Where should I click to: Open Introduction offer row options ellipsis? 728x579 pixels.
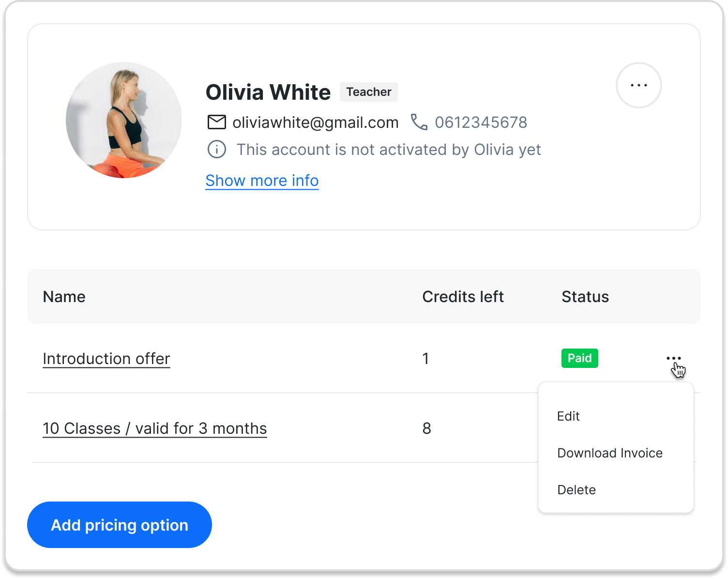point(673,358)
